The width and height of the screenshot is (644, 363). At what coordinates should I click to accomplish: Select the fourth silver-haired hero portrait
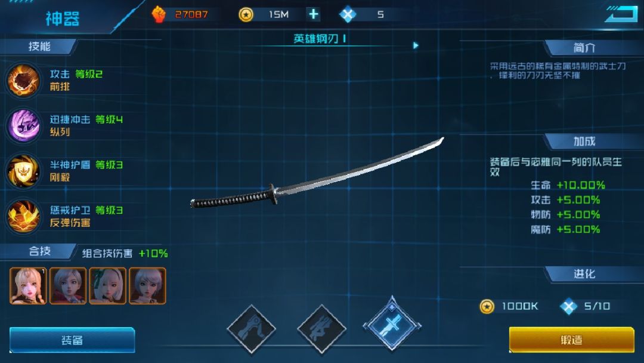pos(147,286)
